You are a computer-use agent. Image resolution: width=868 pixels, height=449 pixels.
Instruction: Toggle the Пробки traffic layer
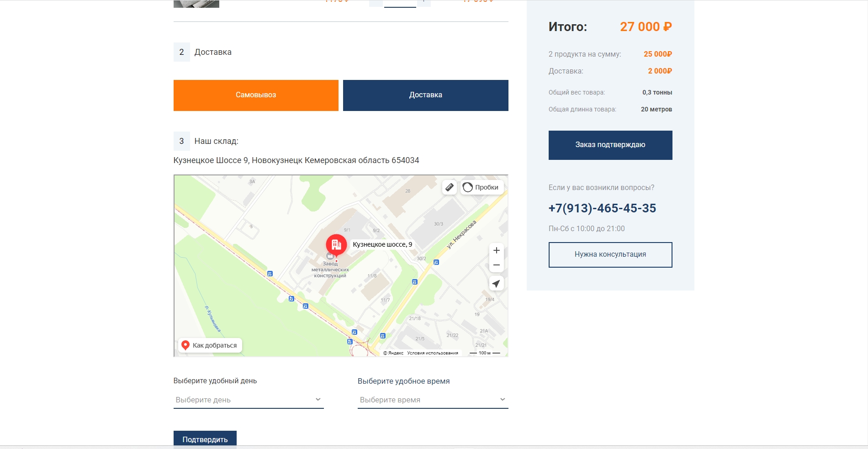tap(482, 187)
